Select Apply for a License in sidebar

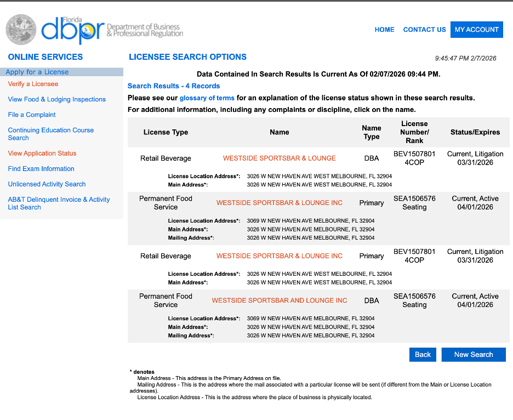[37, 72]
